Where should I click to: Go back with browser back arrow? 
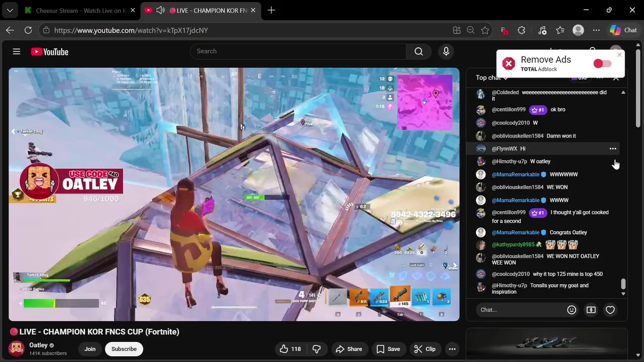click(x=10, y=30)
